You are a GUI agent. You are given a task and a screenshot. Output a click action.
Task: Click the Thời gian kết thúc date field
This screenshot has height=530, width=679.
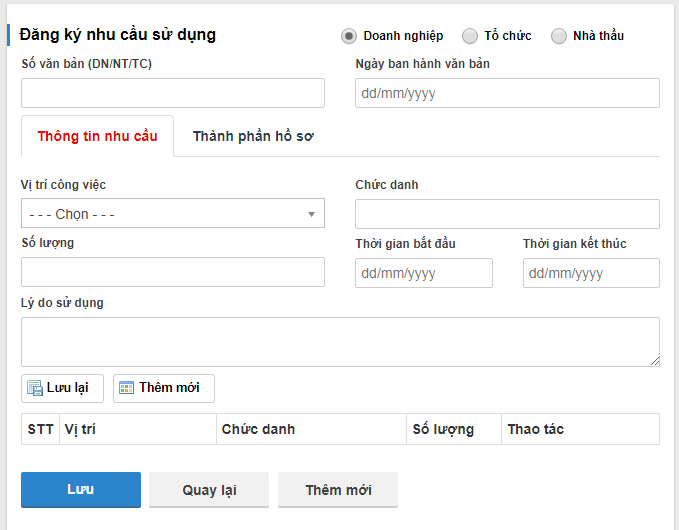[x=591, y=273]
